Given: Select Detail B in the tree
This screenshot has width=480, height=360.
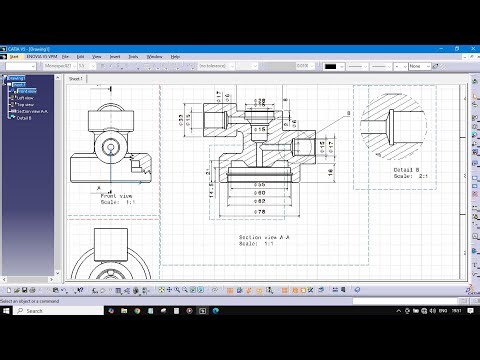Looking at the screenshot, I should click(x=24, y=118).
